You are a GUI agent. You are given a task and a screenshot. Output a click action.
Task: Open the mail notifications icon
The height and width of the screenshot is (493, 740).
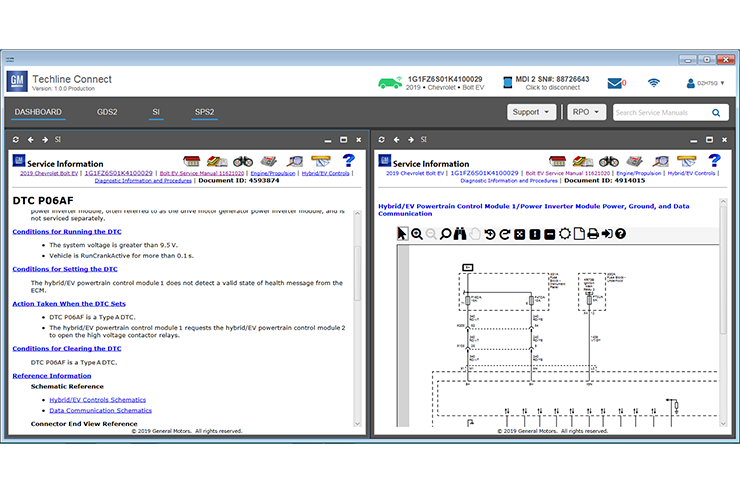point(614,83)
